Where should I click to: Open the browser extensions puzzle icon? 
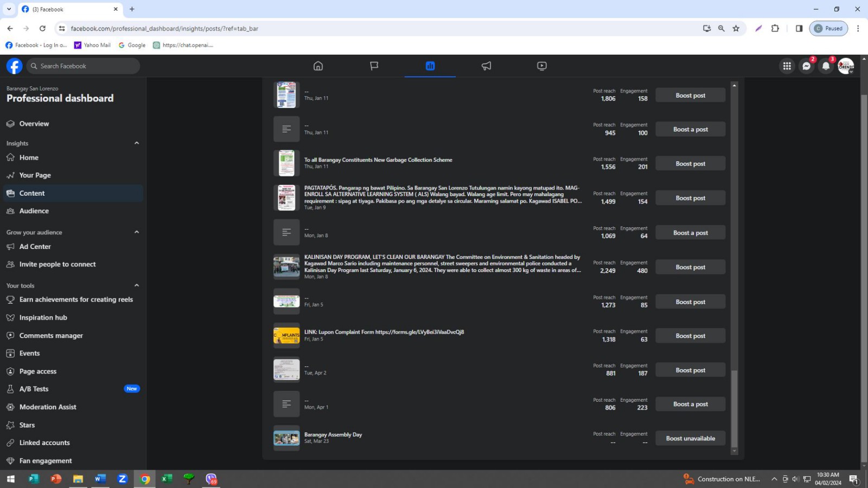click(775, 28)
